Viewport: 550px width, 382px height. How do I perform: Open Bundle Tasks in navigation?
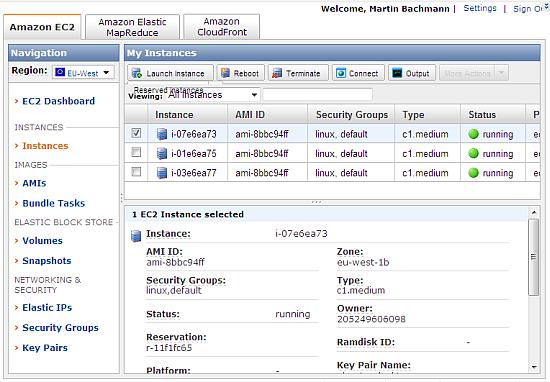click(x=54, y=203)
